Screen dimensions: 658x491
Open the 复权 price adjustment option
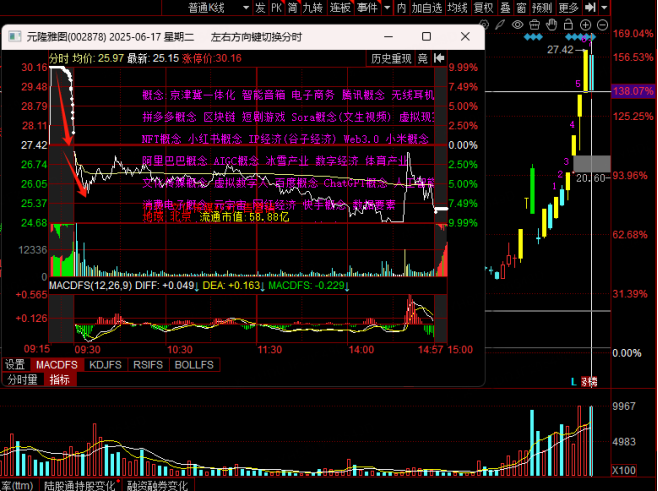click(x=483, y=8)
